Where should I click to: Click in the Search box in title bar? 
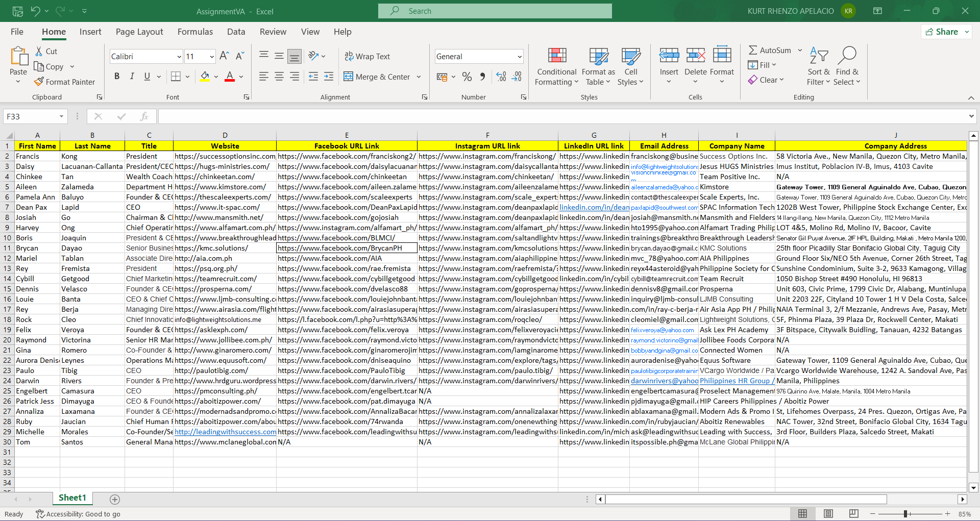[x=495, y=11]
